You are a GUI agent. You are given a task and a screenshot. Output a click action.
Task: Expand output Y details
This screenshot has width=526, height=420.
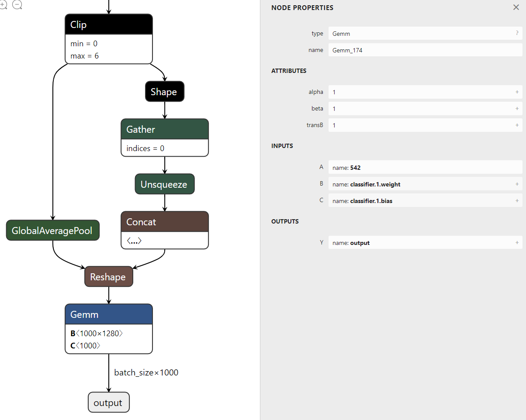(x=517, y=242)
